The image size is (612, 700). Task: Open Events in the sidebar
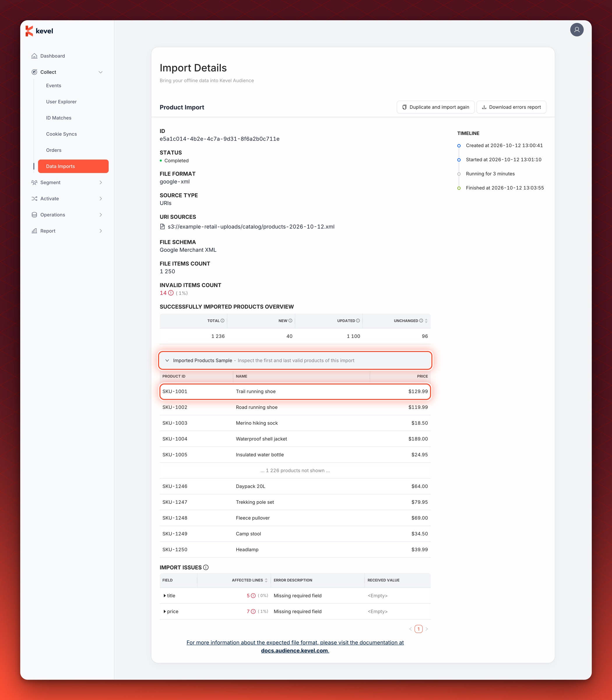pos(54,85)
